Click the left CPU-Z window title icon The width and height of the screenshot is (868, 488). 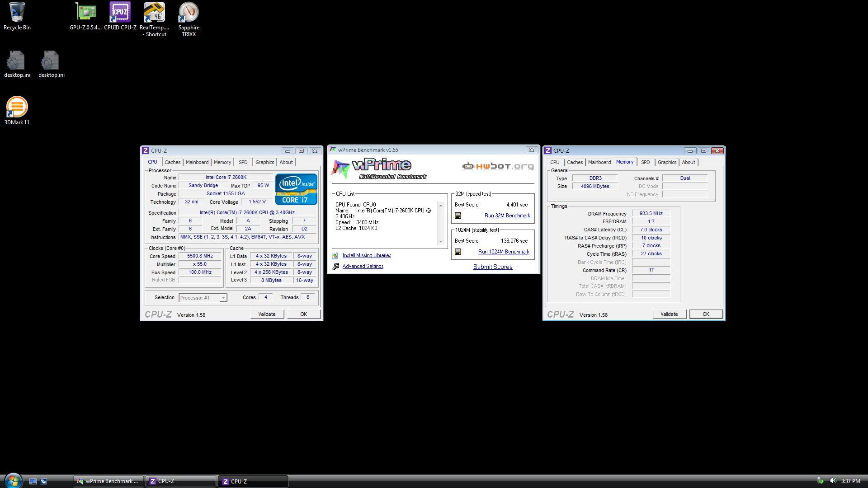(146, 151)
